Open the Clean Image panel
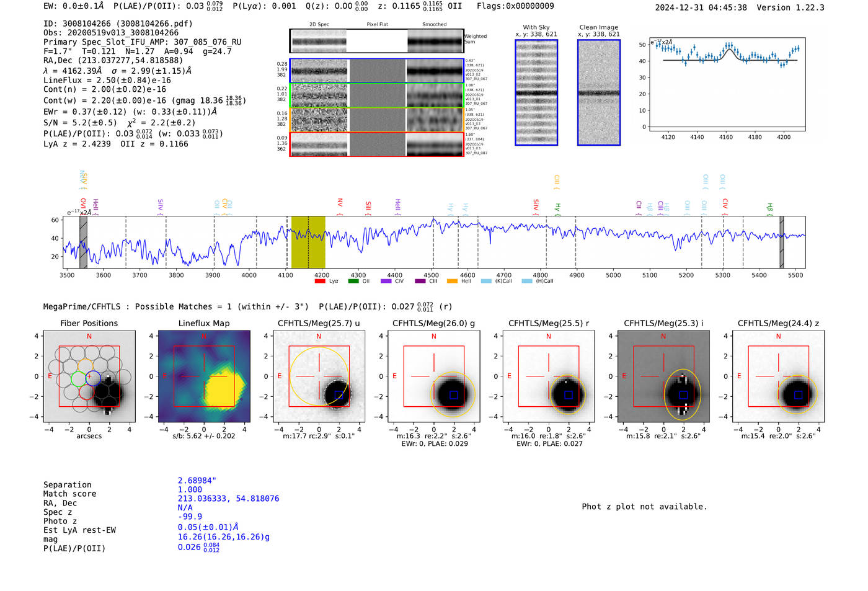 pyautogui.click(x=598, y=93)
